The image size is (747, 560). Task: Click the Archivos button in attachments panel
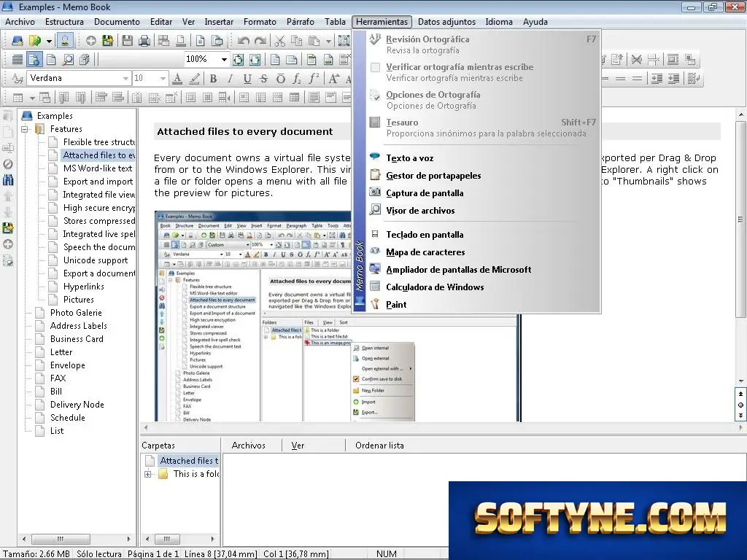coord(248,446)
